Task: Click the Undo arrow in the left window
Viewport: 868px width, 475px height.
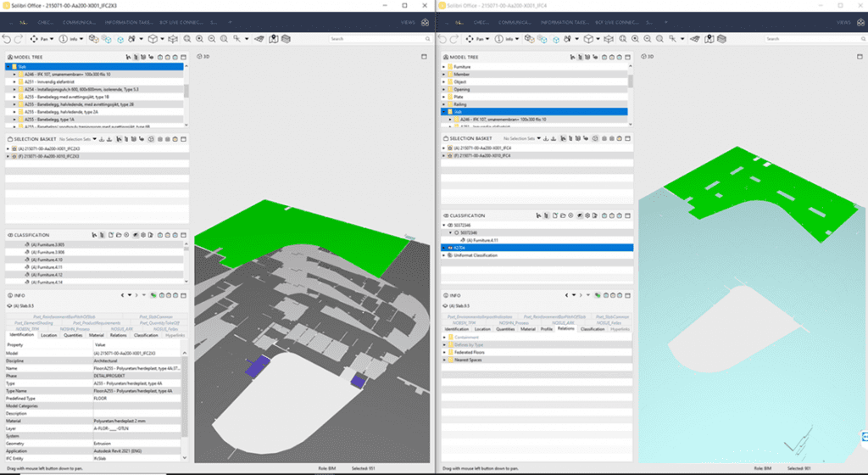Action: pos(7,39)
